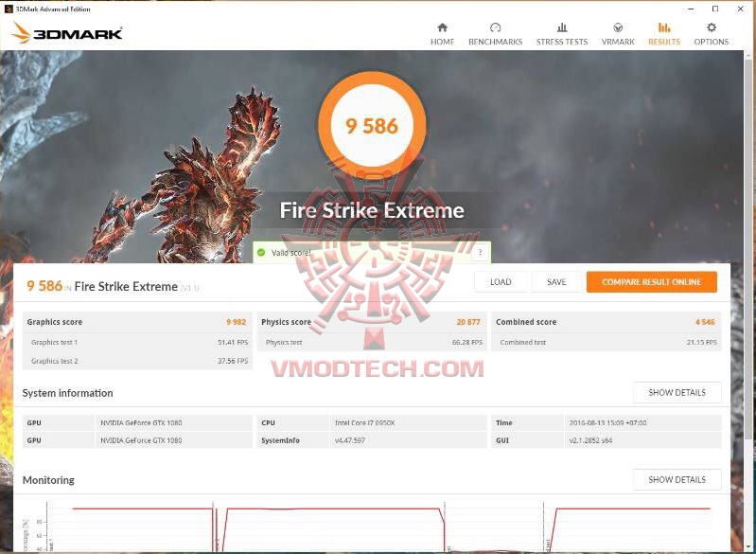The width and height of the screenshot is (756, 554).
Task: Click the monitoring graph line
Action: (333, 509)
